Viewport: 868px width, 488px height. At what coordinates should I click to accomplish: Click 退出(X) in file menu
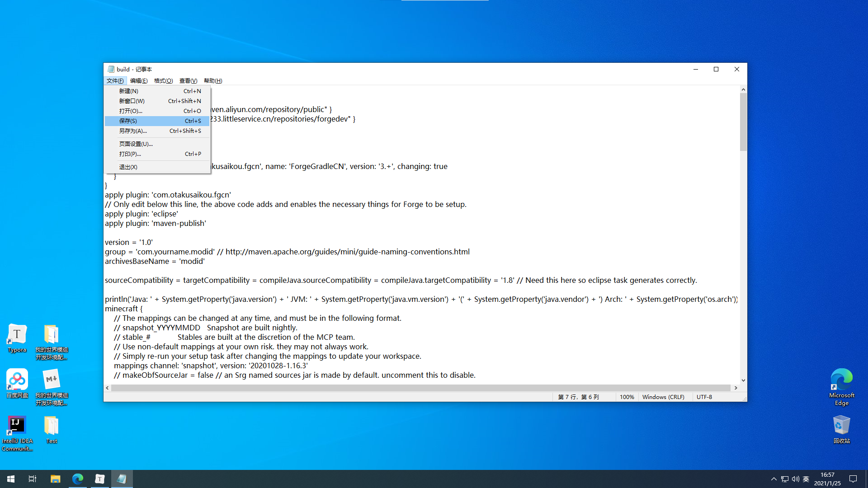(x=128, y=167)
